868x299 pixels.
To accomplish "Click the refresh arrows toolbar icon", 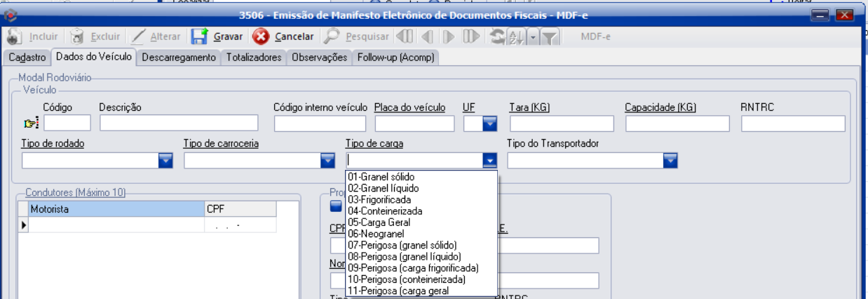I will pyautogui.click(x=496, y=36).
